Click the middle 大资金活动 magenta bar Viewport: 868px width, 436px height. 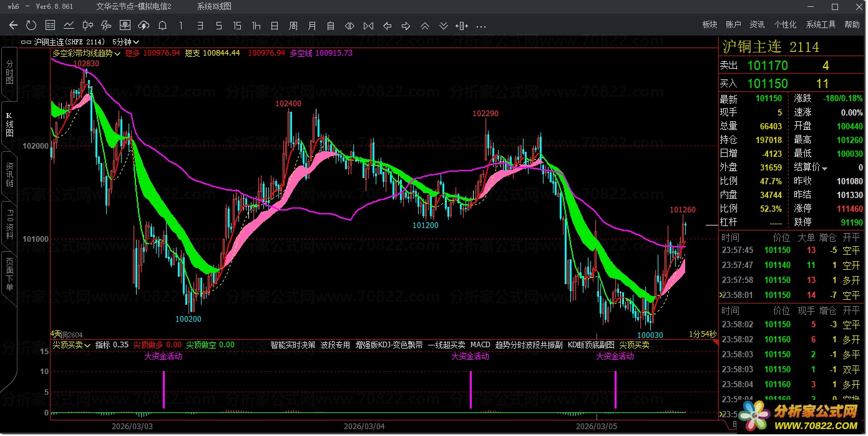(x=471, y=390)
